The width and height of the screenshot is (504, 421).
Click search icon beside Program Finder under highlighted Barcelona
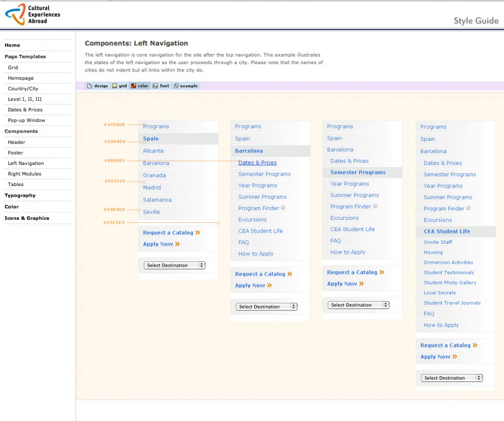tap(283, 208)
